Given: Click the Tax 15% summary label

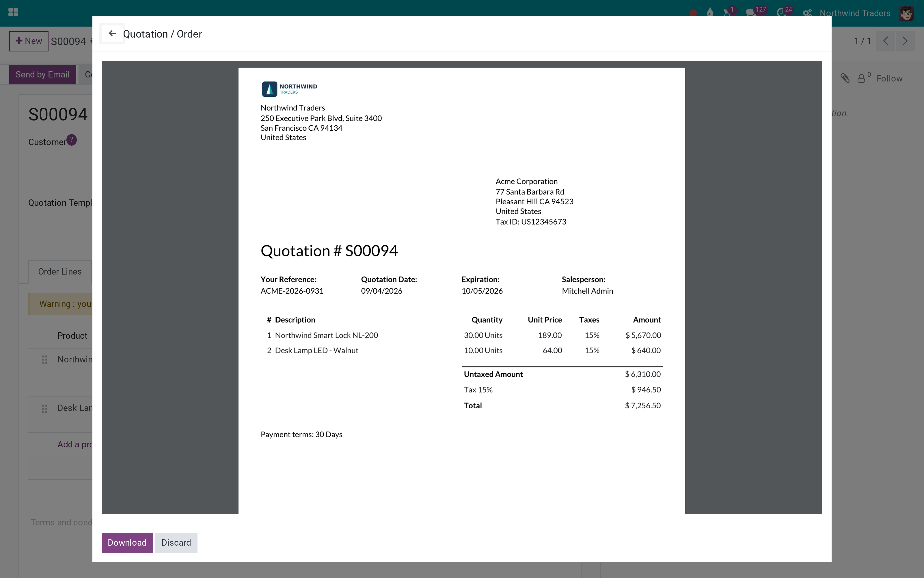Looking at the screenshot, I should (x=478, y=390).
